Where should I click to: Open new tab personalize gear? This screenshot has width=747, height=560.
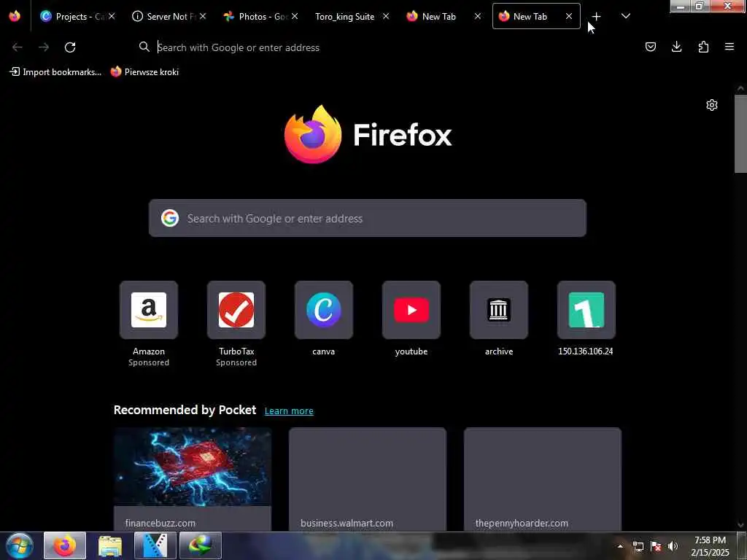[712, 105]
